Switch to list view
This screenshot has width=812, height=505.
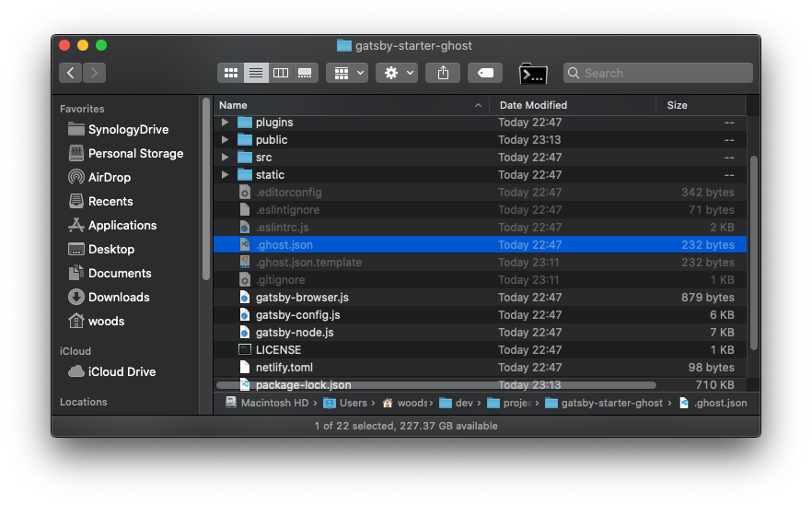pyautogui.click(x=256, y=73)
